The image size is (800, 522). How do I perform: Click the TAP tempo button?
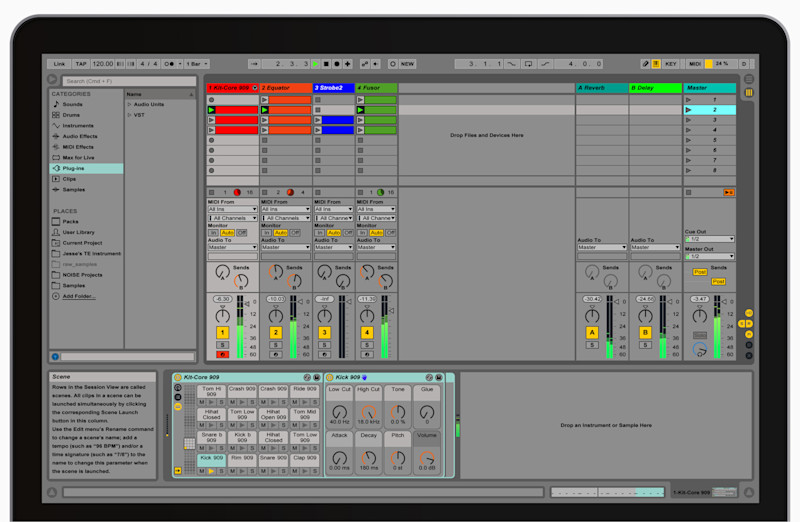pos(81,63)
